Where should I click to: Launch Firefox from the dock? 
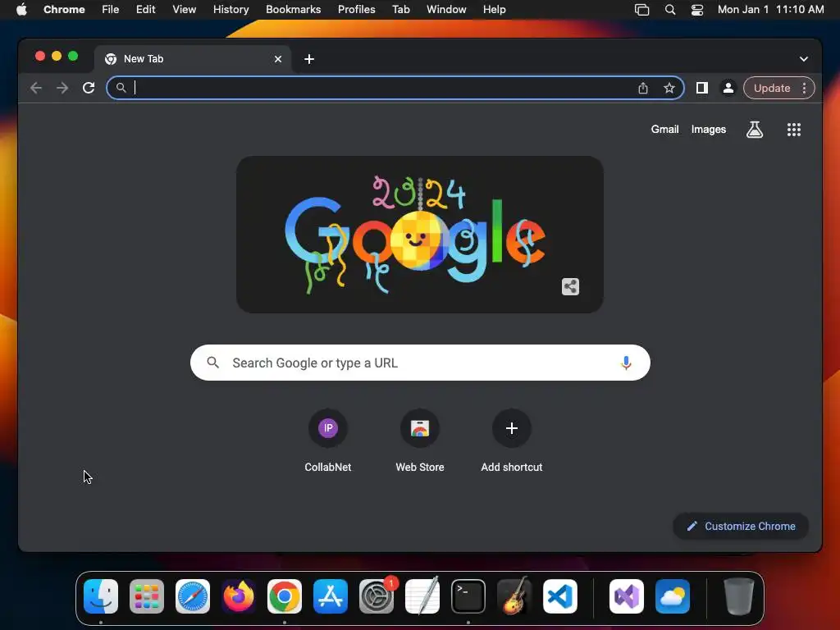coord(239,596)
